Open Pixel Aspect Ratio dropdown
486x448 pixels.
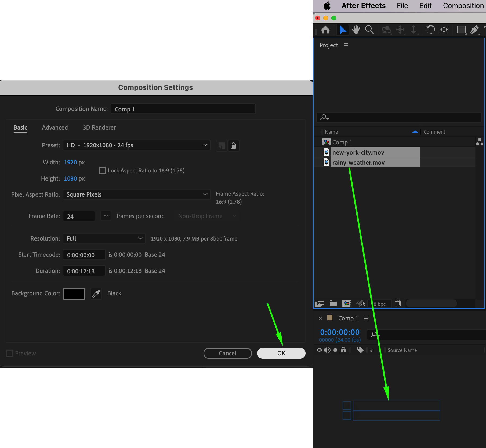click(137, 194)
